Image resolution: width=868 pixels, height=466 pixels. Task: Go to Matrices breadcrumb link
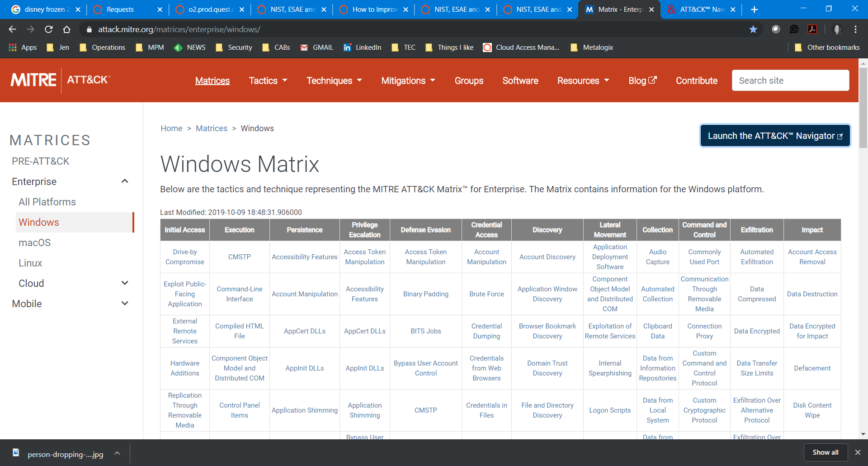tap(212, 128)
